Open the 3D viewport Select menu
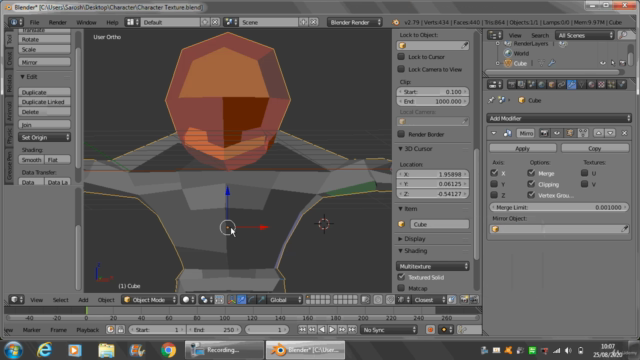Image resolution: width=640 pixels, height=360 pixels. coord(60,300)
